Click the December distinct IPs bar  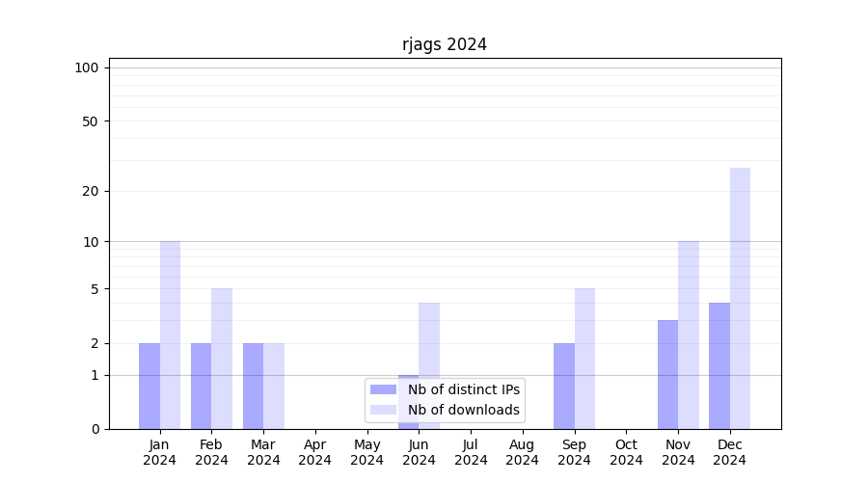(x=719, y=365)
